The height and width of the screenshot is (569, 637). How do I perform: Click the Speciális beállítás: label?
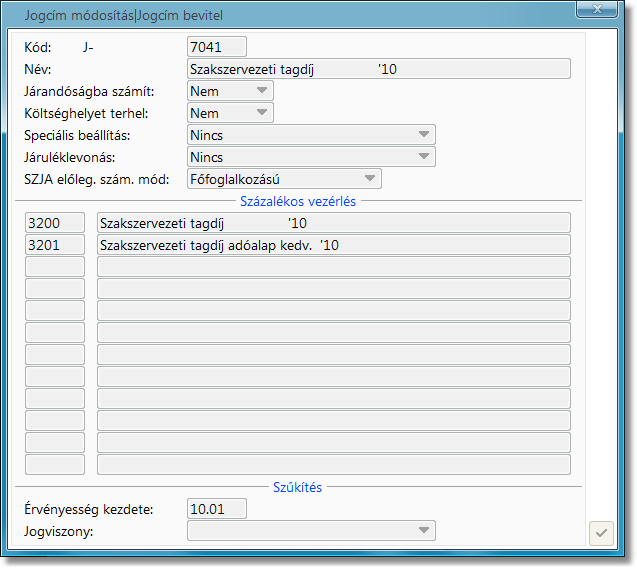(77, 135)
